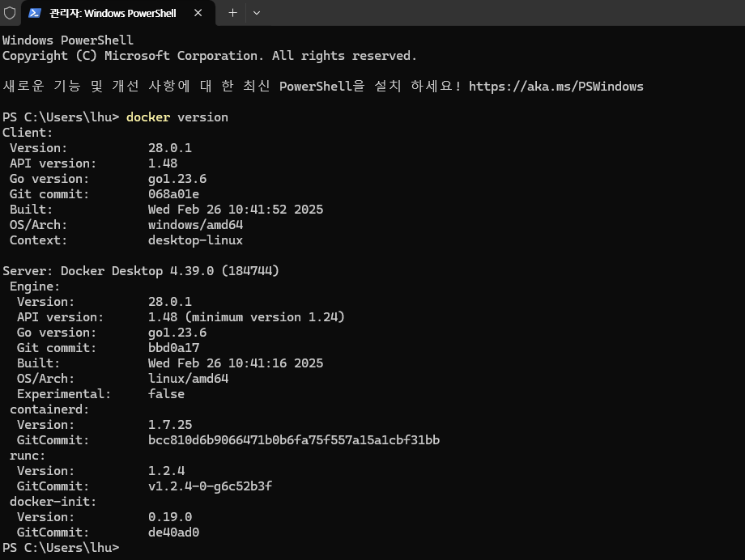Expand the new tab profile dropdown
Screen dimensions: 745x560
click(257, 13)
